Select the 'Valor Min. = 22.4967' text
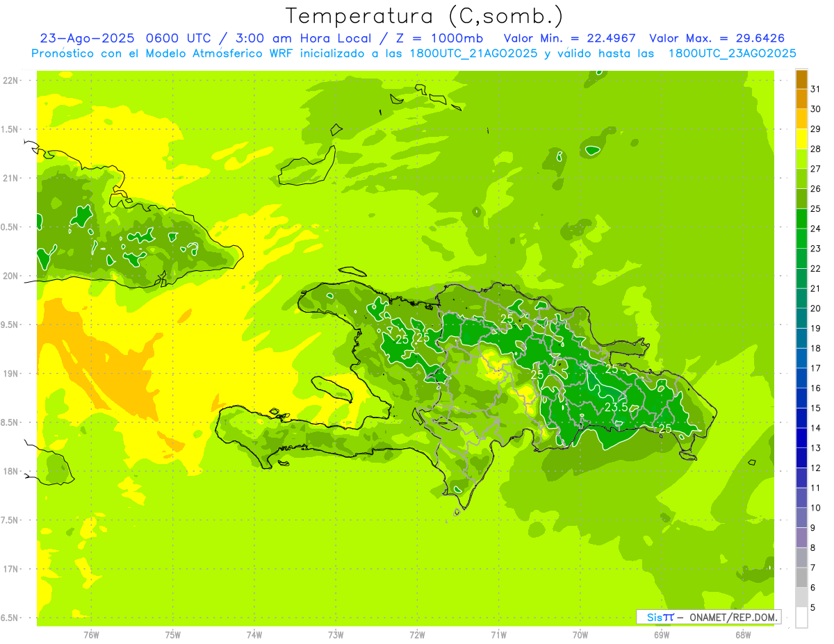The width and height of the screenshot is (834, 644). [570, 38]
